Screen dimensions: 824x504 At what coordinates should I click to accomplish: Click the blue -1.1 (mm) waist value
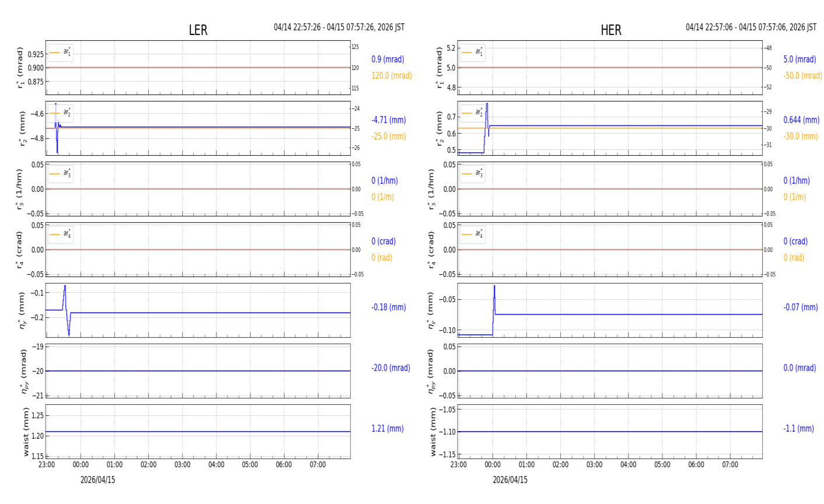798,429
